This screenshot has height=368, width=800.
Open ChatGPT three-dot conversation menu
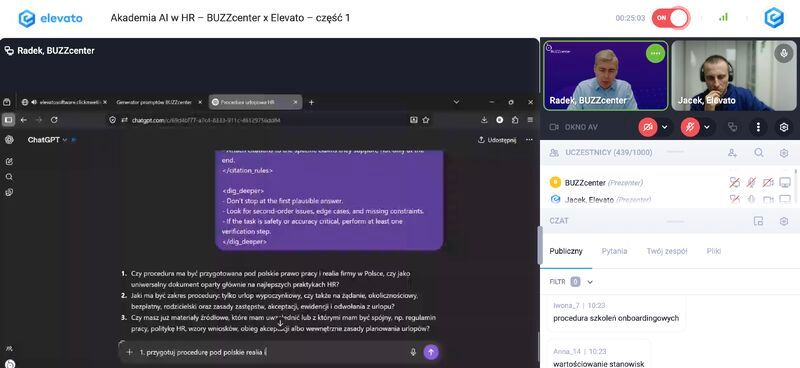(x=529, y=140)
